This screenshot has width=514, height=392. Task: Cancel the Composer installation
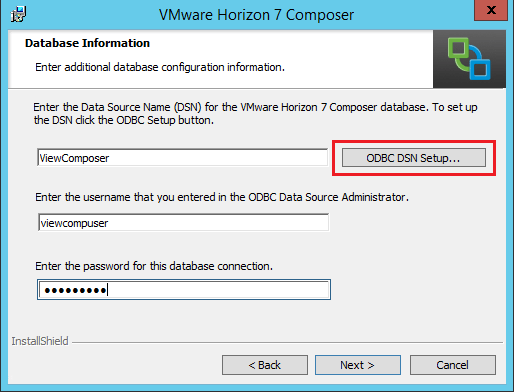pyautogui.click(x=453, y=365)
